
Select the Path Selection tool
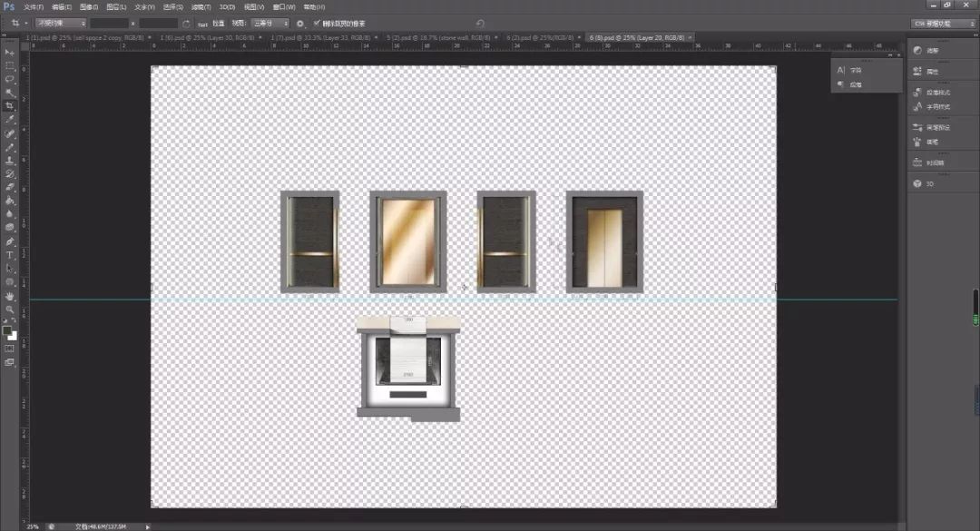[9, 269]
